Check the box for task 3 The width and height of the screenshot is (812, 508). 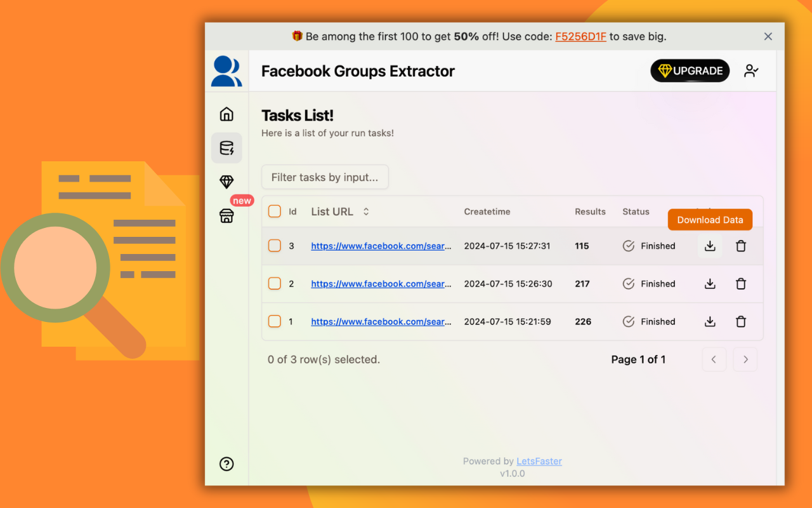click(x=275, y=246)
